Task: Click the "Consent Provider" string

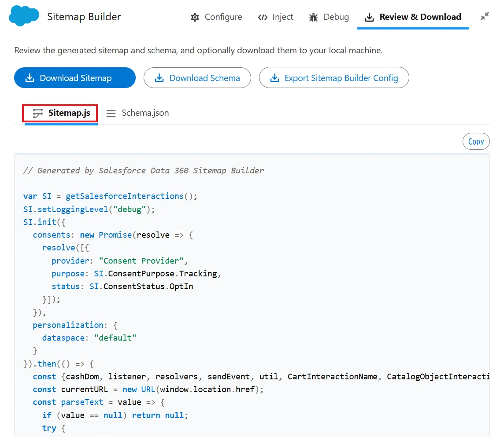Action: 141,261
